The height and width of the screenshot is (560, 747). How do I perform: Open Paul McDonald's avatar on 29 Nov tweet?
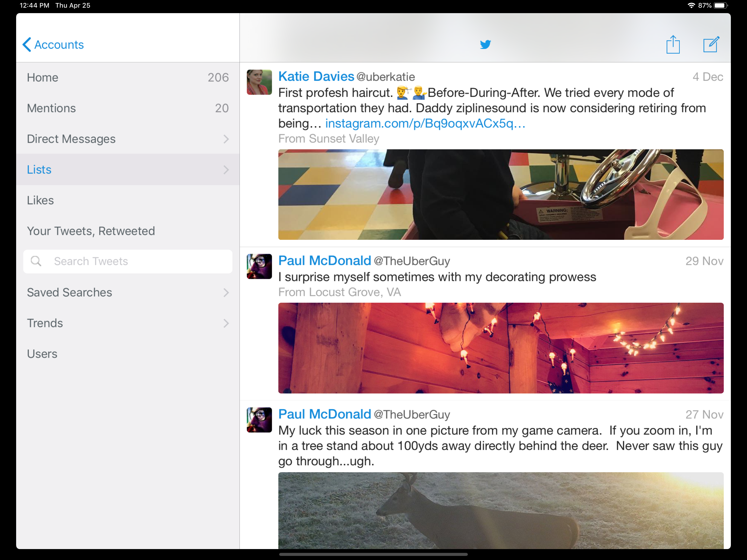coord(259,266)
